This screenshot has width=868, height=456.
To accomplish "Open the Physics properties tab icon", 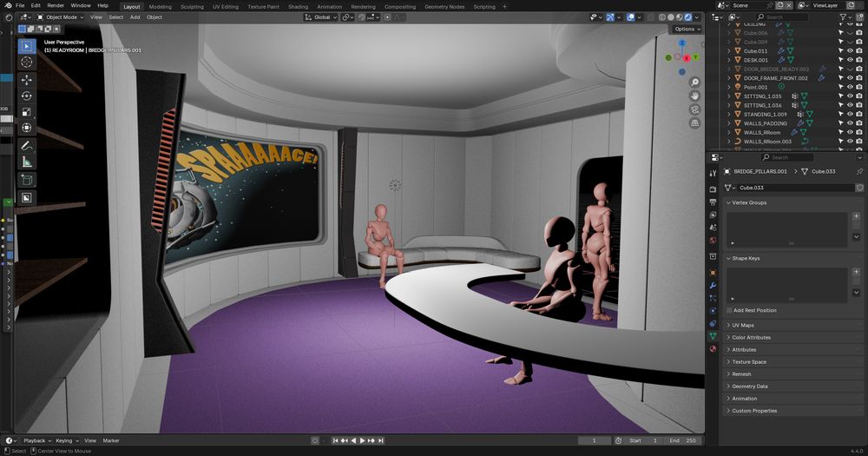I will click(x=713, y=311).
